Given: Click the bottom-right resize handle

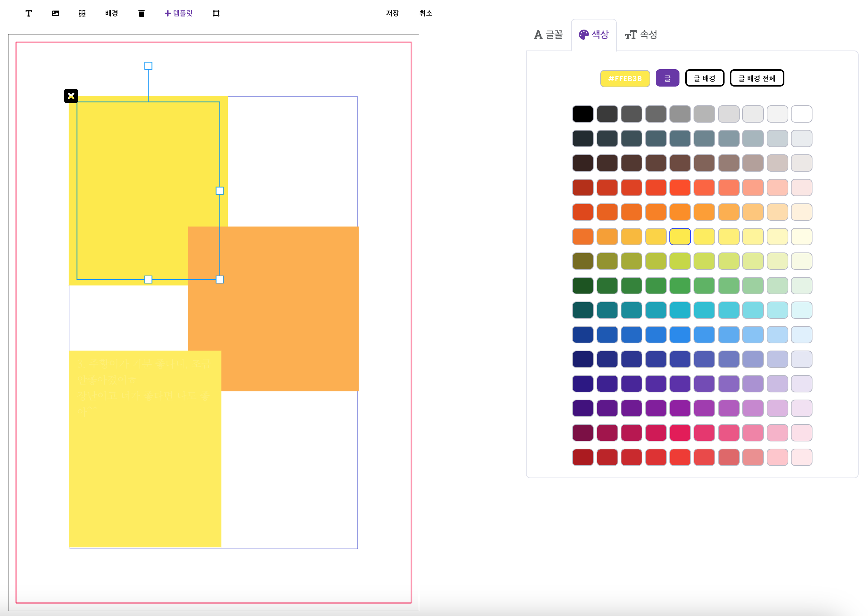Looking at the screenshot, I should (x=220, y=280).
